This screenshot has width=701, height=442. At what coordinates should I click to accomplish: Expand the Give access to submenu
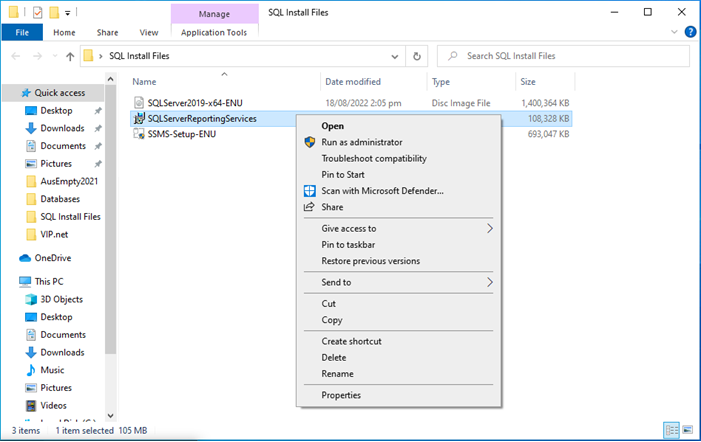[x=490, y=228]
